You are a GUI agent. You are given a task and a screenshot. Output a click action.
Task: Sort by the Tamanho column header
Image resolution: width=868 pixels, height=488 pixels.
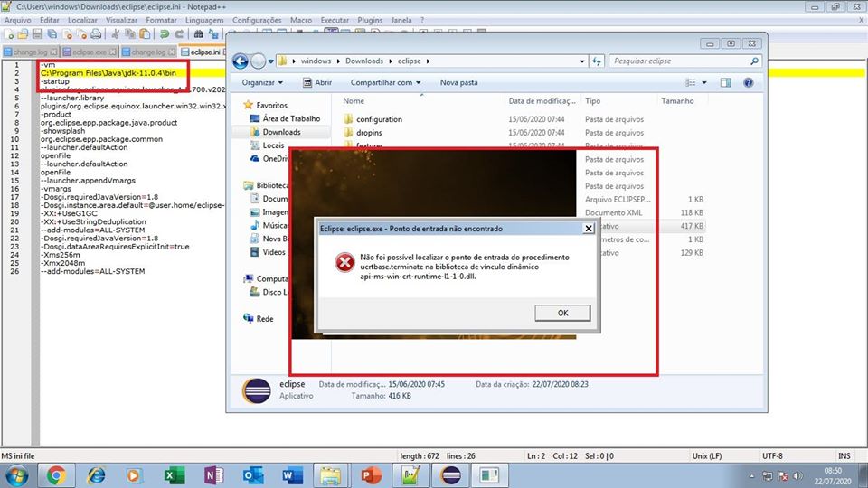coord(677,100)
